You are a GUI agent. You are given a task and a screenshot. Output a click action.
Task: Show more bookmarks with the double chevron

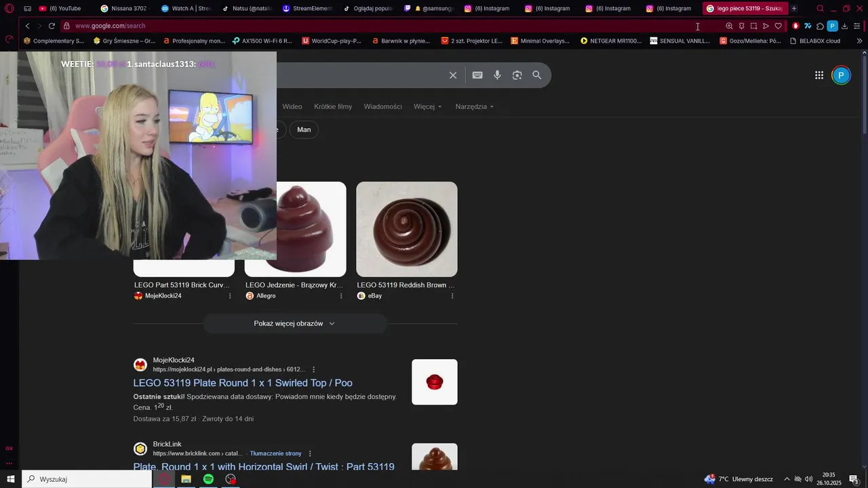859,41
